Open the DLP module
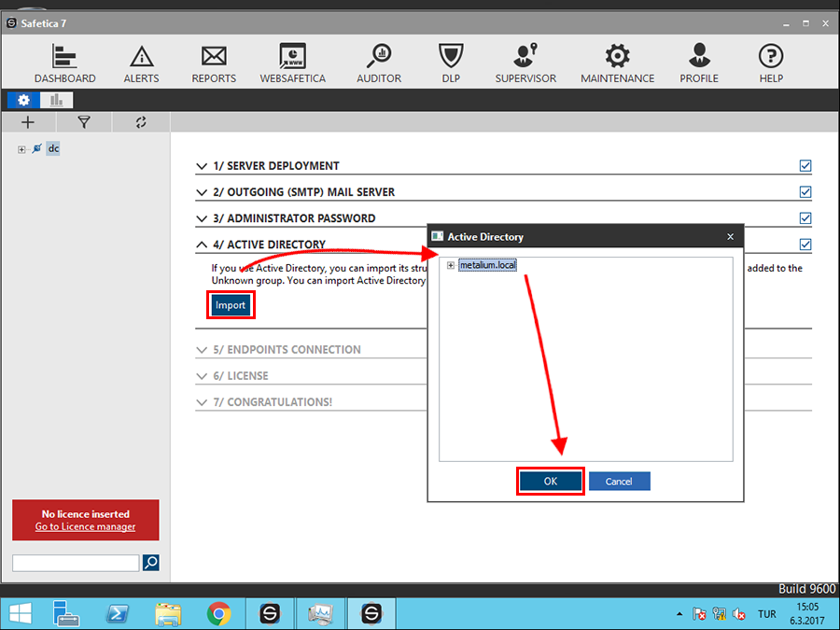The width and height of the screenshot is (840, 630). point(451,63)
